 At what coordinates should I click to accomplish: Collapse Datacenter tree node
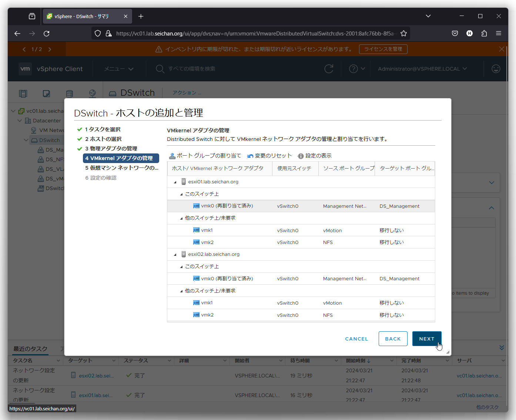click(20, 121)
